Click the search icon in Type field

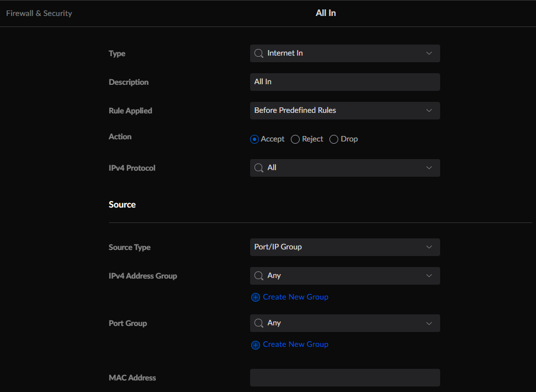tap(258, 53)
